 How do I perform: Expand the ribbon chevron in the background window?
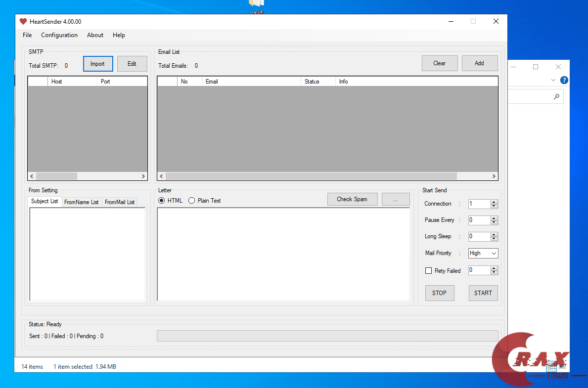pos(553,80)
